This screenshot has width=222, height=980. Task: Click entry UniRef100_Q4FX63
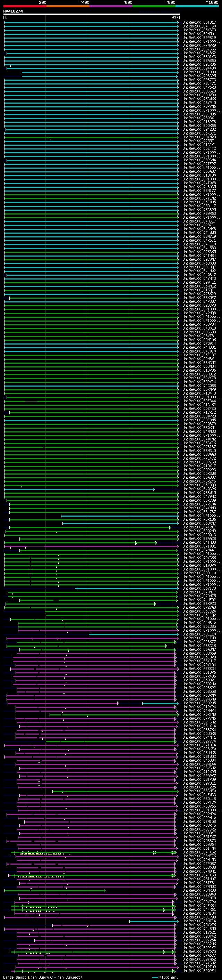[x=199, y=875]
